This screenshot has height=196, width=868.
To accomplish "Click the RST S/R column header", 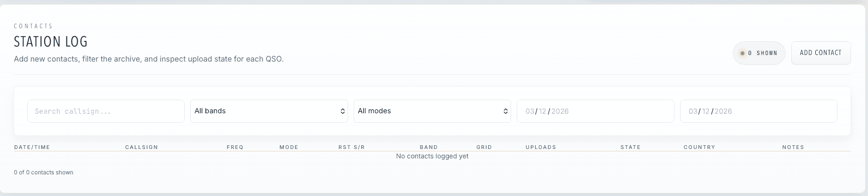I will pyautogui.click(x=351, y=147).
